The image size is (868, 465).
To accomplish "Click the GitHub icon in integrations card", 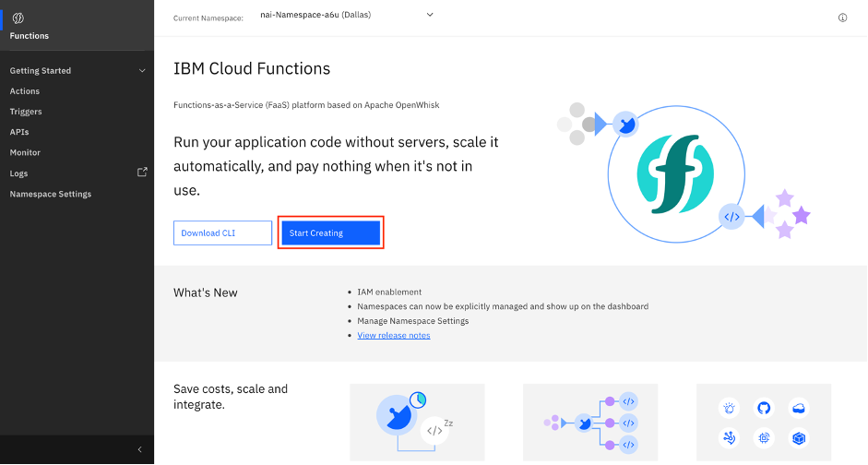I will pyautogui.click(x=764, y=408).
